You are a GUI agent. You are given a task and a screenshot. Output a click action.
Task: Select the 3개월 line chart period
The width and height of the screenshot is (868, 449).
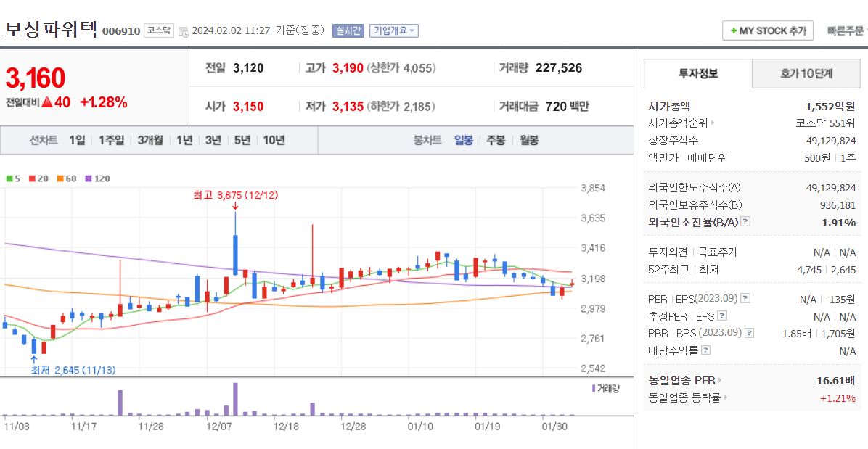[x=150, y=141]
